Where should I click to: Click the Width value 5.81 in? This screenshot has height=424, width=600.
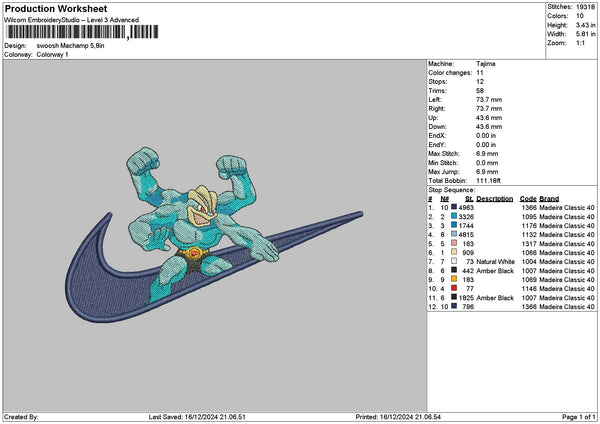coord(585,34)
